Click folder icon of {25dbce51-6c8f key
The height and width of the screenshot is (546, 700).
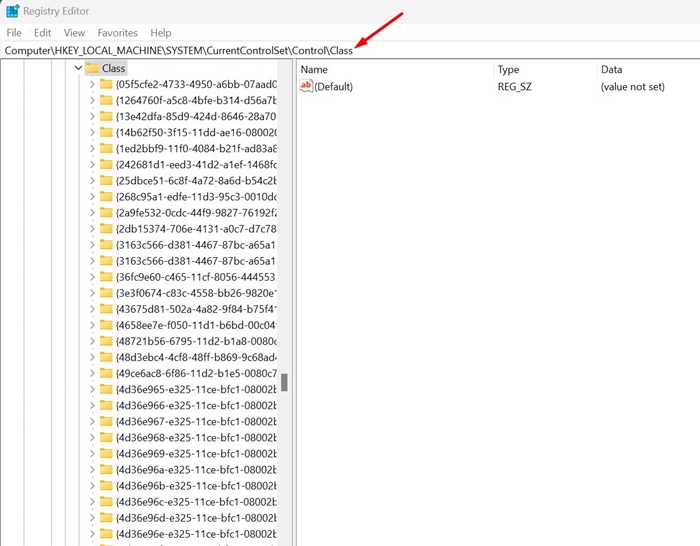coord(106,180)
